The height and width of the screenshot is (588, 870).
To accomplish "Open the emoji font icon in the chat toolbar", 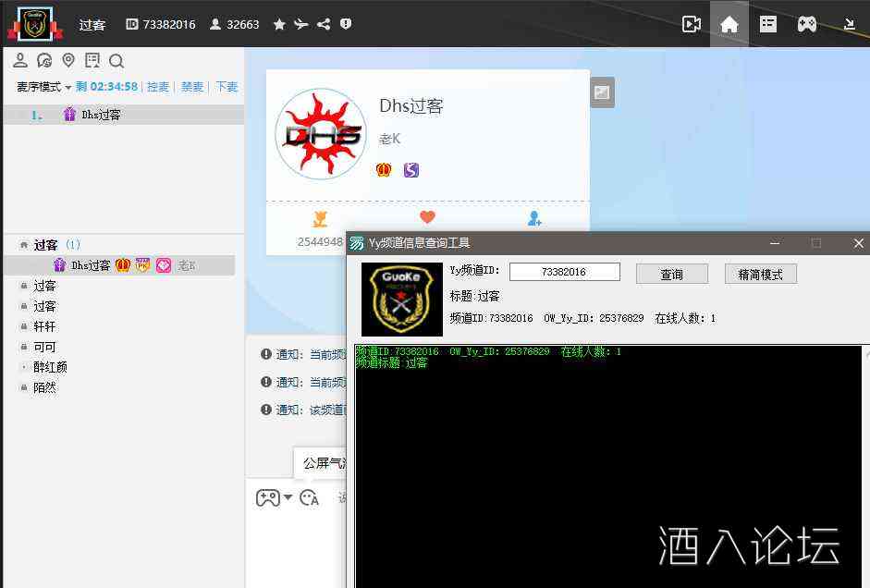I will (x=309, y=498).
